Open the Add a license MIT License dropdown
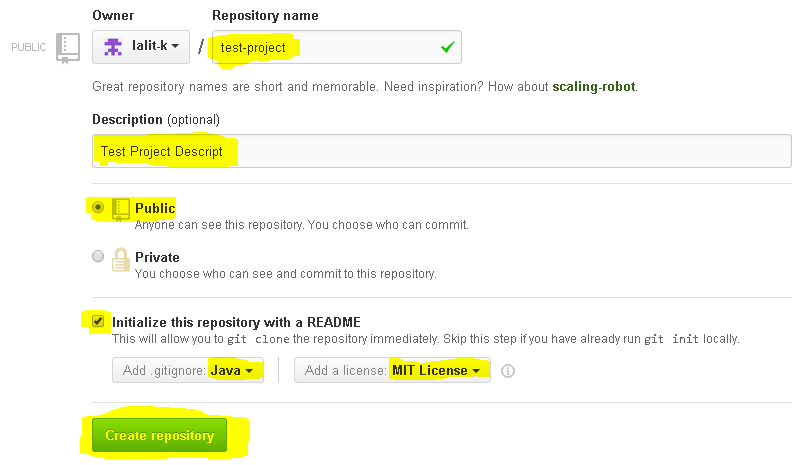The width and height of the screenshot is (808, 465). pos(392,370)
